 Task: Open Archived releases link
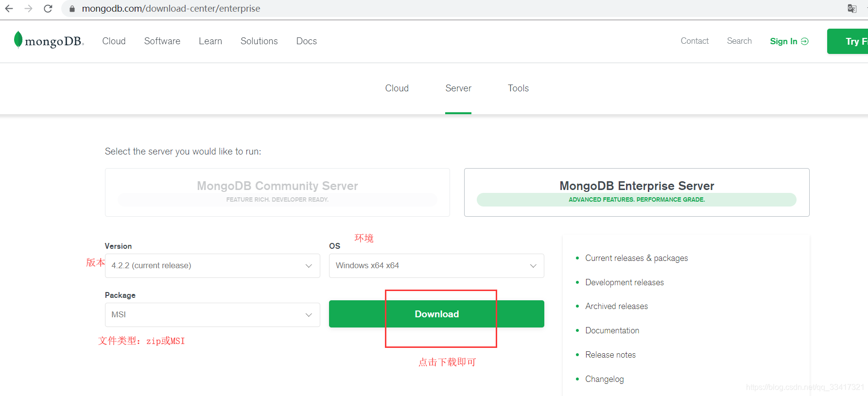pos(617,306)
